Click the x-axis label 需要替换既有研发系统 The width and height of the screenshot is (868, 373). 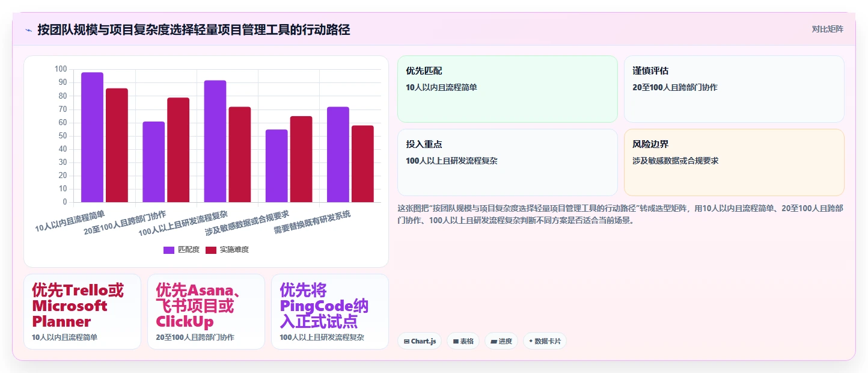click(x=313, y=223)
